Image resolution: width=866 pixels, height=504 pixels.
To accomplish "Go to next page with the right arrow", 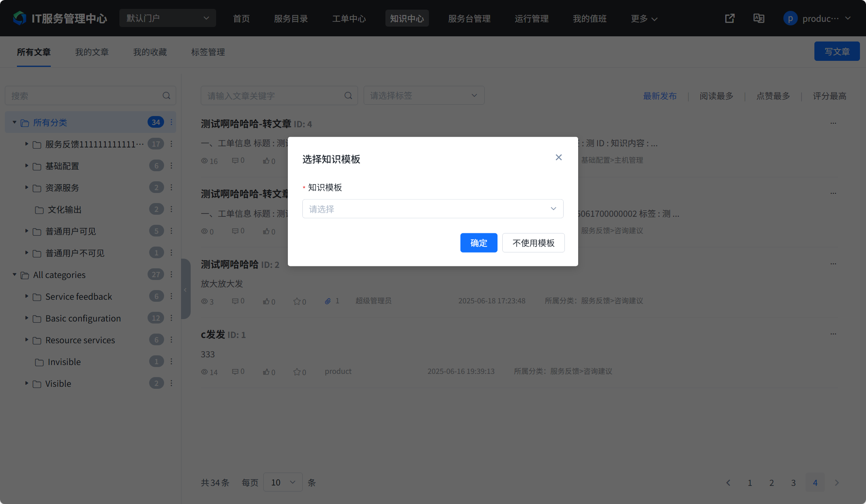I will click(x=837, y=483).
